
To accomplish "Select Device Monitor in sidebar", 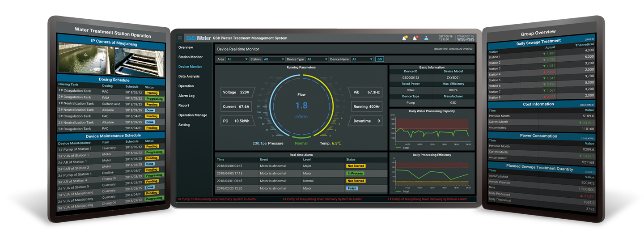I will coord(190,67).
